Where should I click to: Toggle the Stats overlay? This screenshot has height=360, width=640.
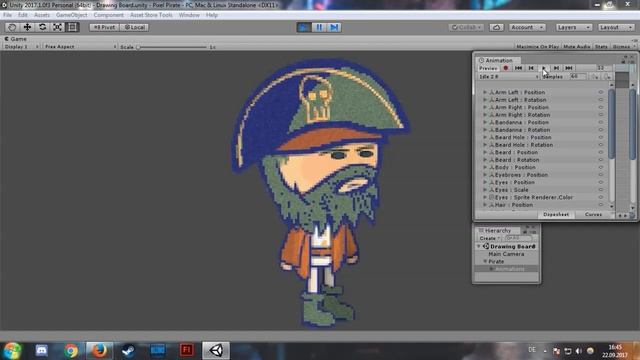601,47
